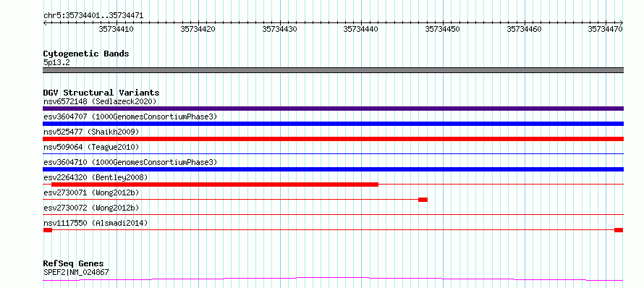
Task: Click the Cytogenetic Bands track heading
Action: pos(86,54)
